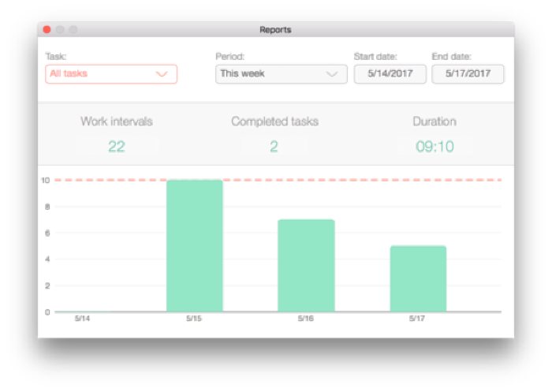Click the End date: label
Screen dimensions: 552x392
click(451, 56)
